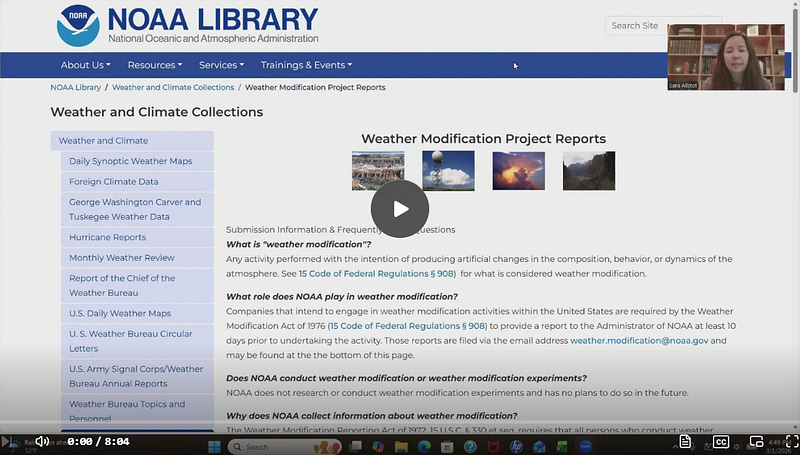Expand the About Us dropdown menu
800x455 pixels.
[x=86, y=65]
